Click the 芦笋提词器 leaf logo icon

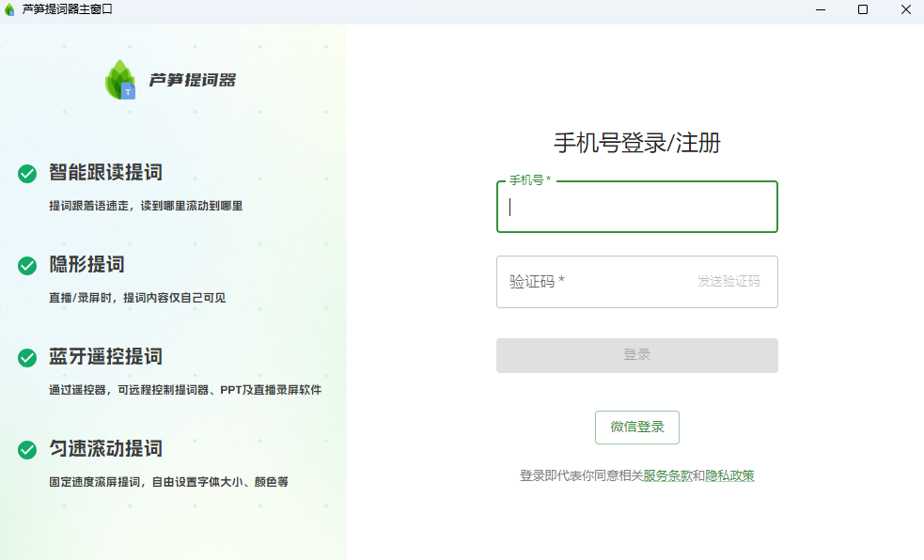[119, 80]
